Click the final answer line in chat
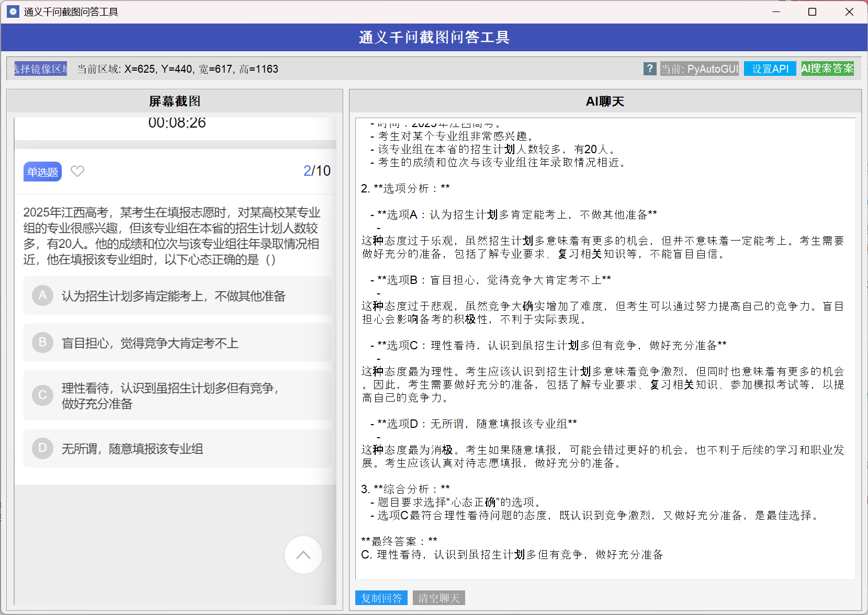 512,554
